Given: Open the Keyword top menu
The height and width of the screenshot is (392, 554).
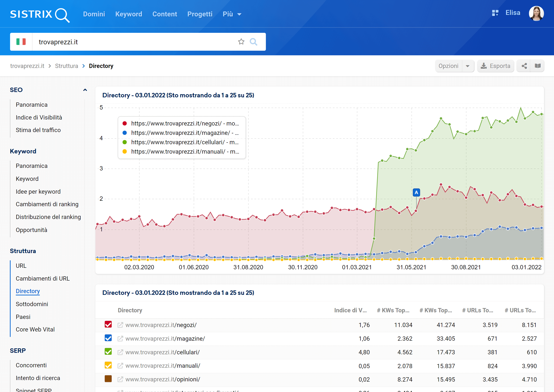Looking at the screenshot, I should (x=129, y=14).
